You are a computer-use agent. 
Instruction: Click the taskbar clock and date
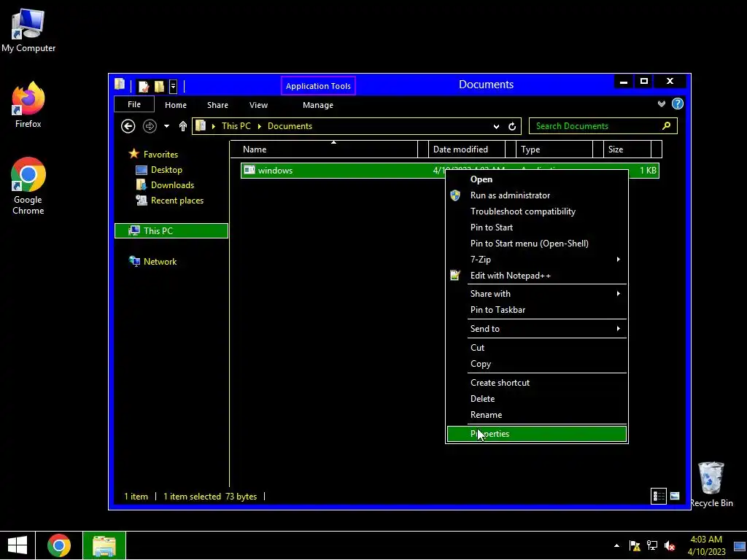[x=707, y=545]
